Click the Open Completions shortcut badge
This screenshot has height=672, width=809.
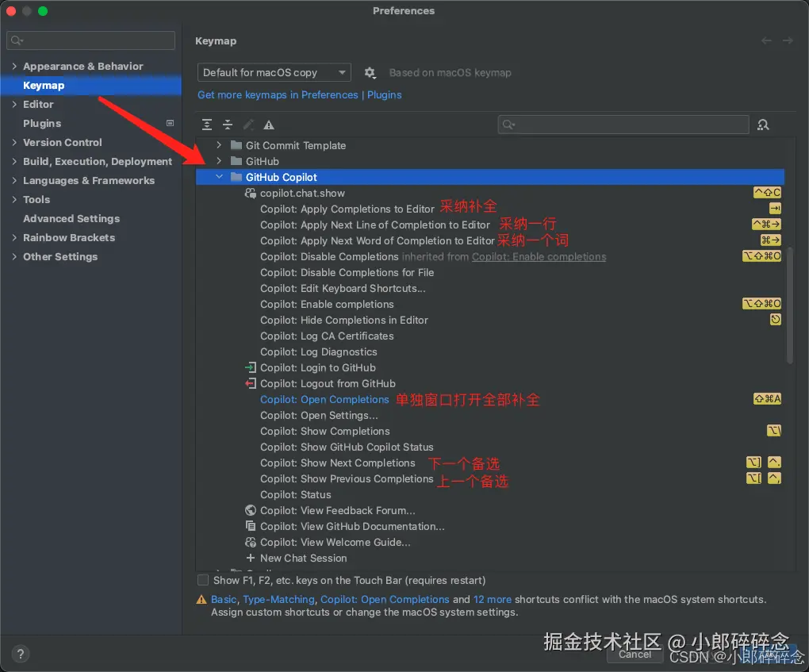(767, 399)
